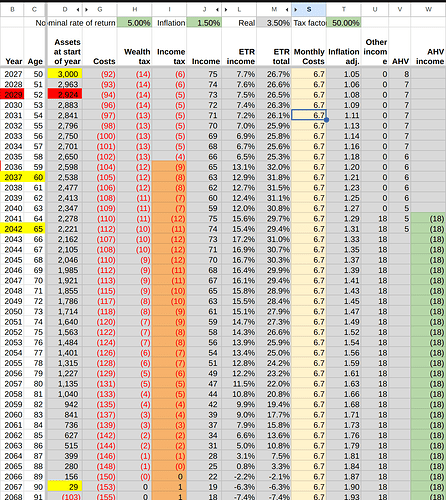Click the hidden-columns arrow beside column D header
Viewport: 446px width, 500px height.
point(78,10)
